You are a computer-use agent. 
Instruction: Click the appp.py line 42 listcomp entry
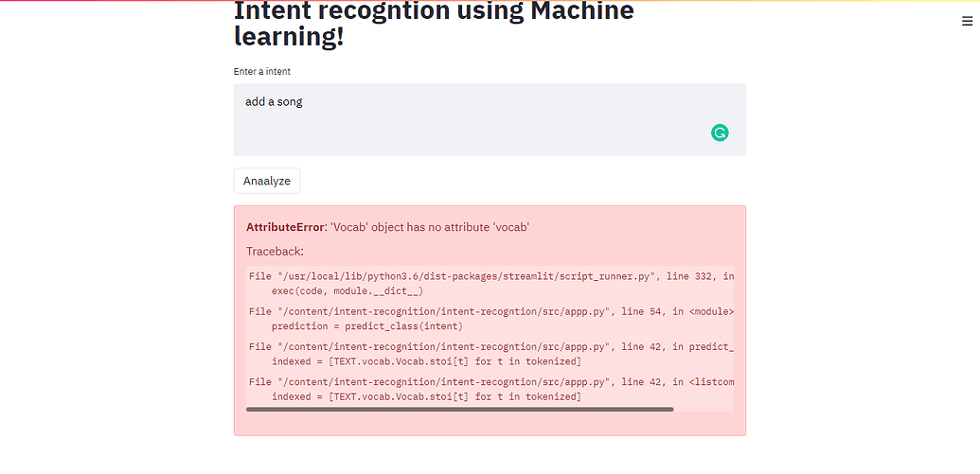[491, 381]
